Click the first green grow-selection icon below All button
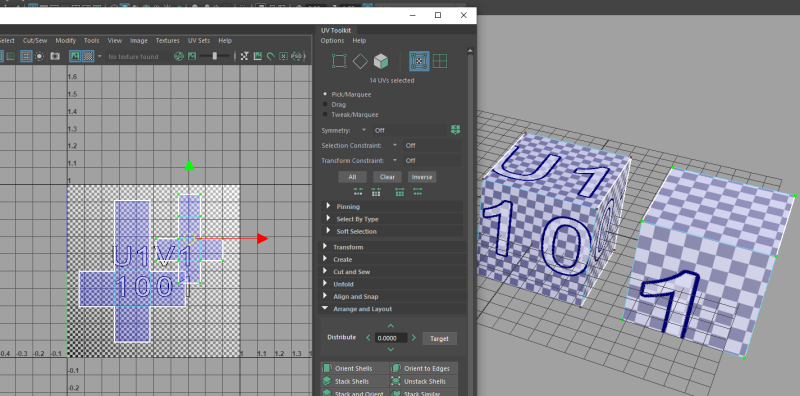The width and height of the screenshot is (800, 396). tap(358, 192)
